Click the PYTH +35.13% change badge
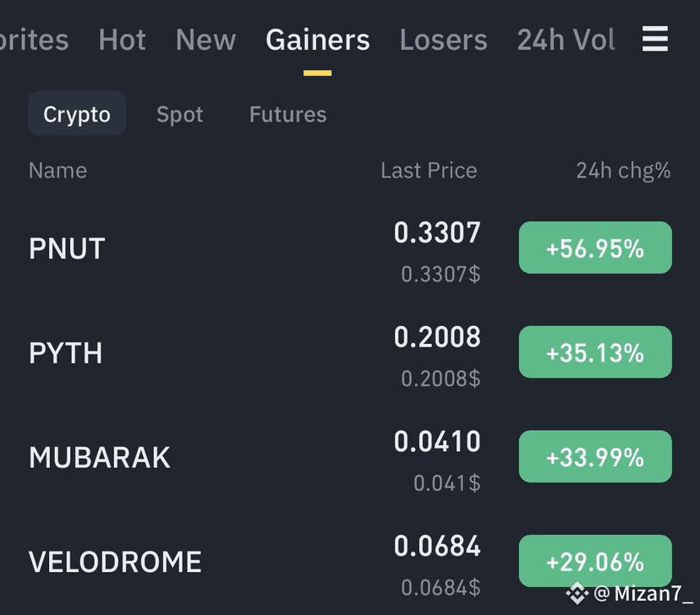The height and width of the screenshot is (615, 700). [595, 352]
